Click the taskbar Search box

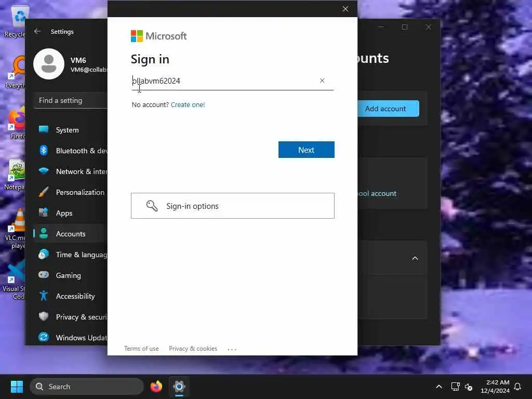(x=87, y=387)
